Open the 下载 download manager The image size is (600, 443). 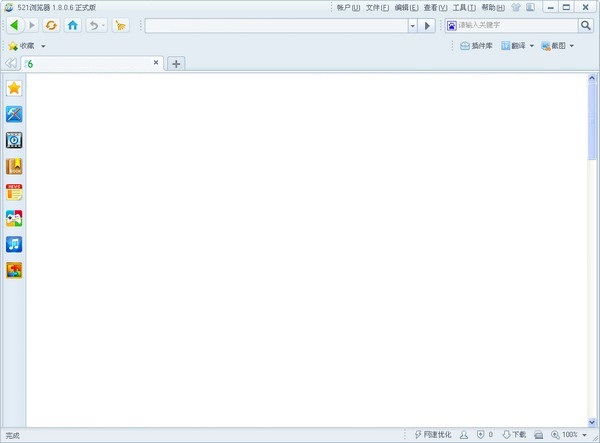(514, 435)
